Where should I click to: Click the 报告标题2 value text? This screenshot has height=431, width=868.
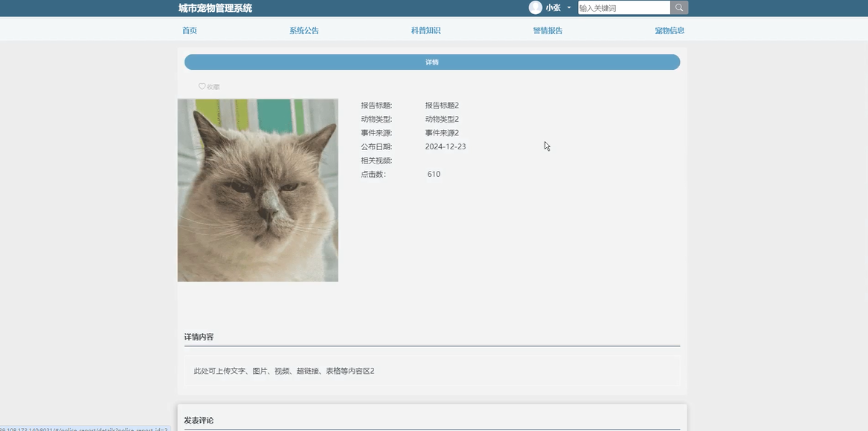(442, 105)
